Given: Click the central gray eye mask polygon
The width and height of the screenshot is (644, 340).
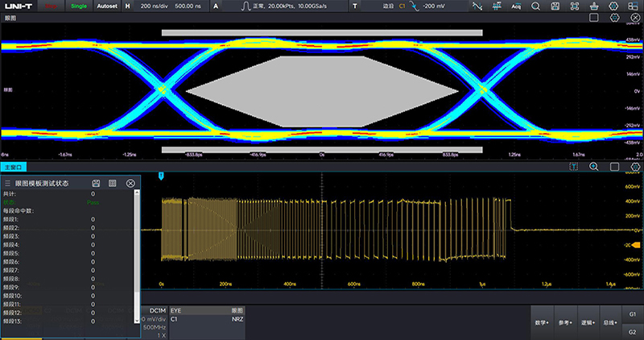Looking at the screenshot, I should (x=322, y=91).
